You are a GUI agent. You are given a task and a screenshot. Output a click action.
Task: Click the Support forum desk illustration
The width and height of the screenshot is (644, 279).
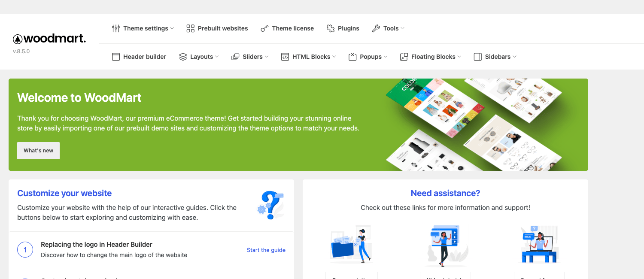[539, 244]
